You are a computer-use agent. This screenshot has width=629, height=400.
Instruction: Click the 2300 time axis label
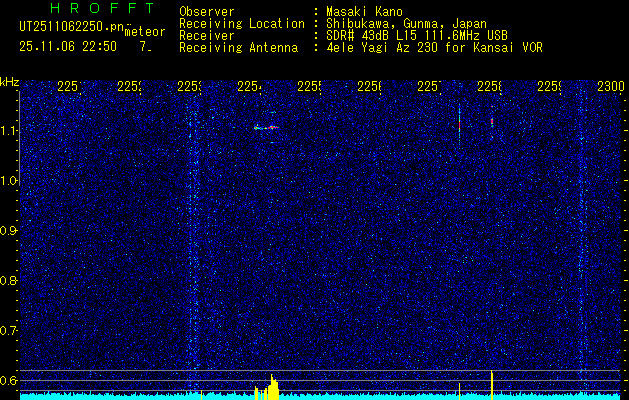point(611,86)
